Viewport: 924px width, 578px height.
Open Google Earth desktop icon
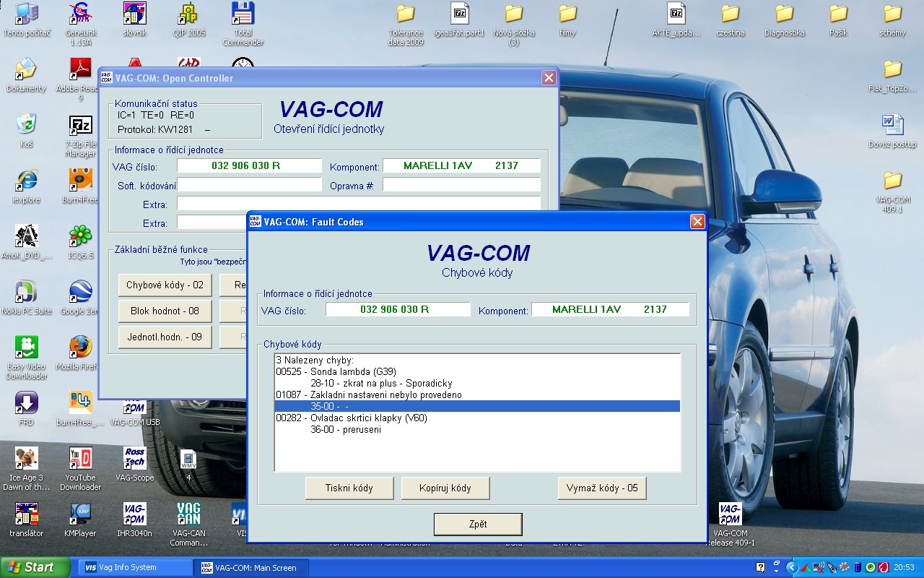point(80,297)
